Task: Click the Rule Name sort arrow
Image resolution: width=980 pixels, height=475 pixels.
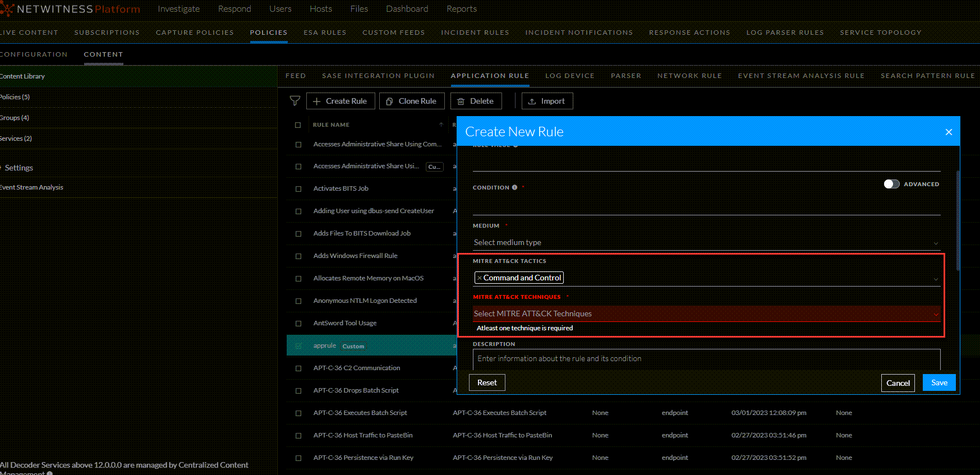Action: tap(441, 124)
